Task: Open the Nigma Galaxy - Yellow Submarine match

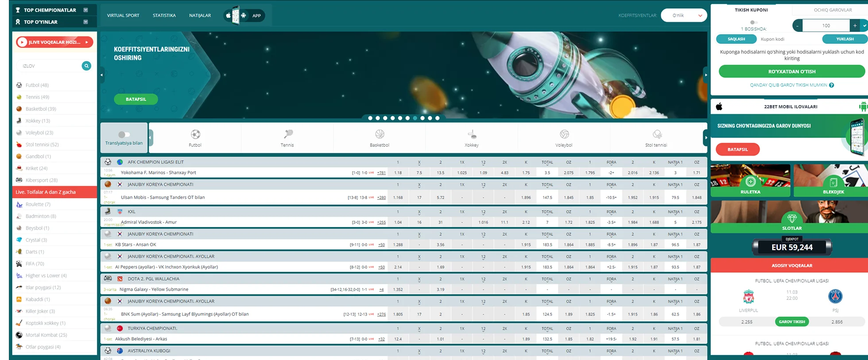Action: coord(154,290)
